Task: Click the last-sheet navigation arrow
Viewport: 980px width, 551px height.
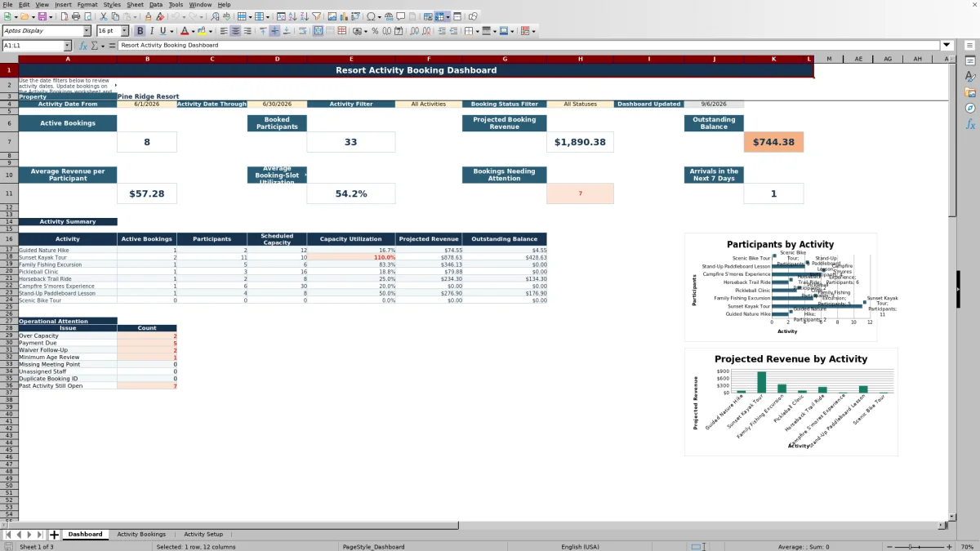Action: 40,535
